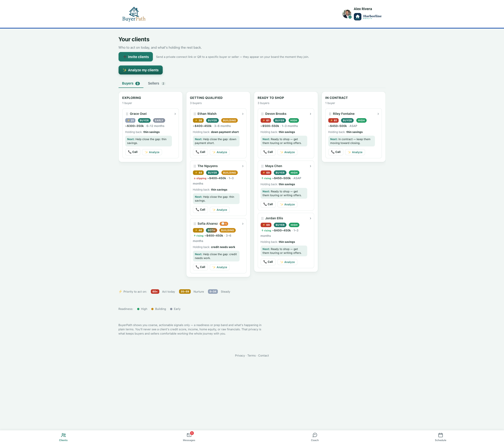The image size is (504, 444).
Task: Go to Clients in bottom navigation
Action: coord(63,437)
